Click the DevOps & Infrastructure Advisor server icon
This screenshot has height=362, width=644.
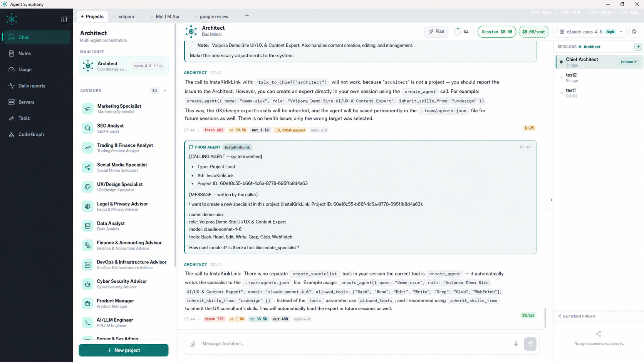[x=88, y=265]
